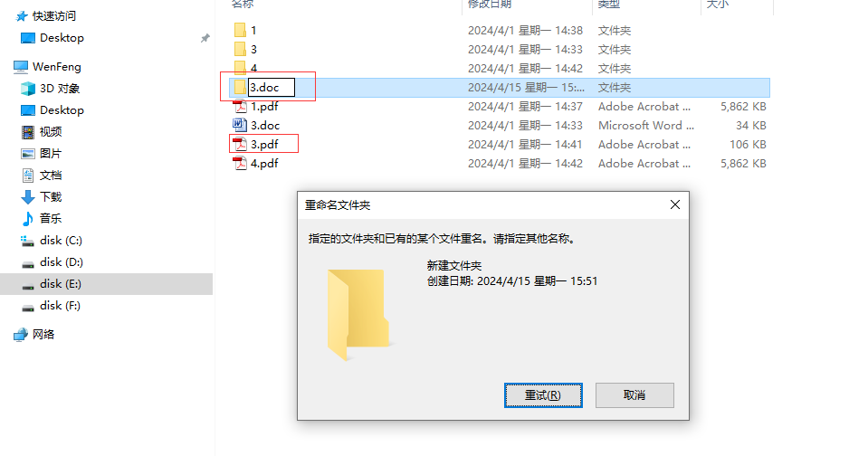Select disk (F:) in the sidebar
The height and width of the screenshot is (456, 868).
coord(51,306)
